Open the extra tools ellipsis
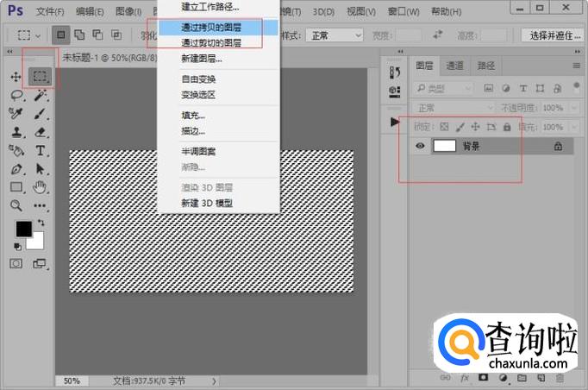This screenshot has height=390, width=588. pos(40,205)
